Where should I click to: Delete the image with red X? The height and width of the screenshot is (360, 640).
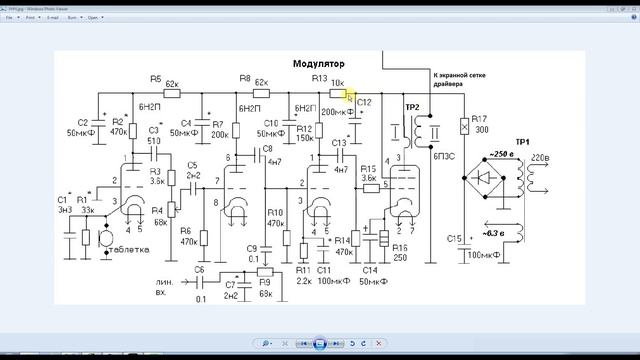click(379, 344)
